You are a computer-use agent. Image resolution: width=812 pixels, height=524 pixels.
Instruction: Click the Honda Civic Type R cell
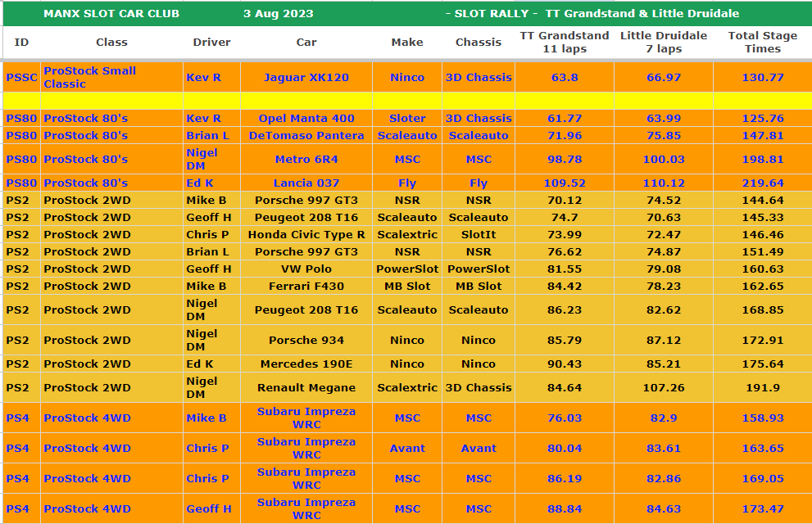tap(306, 235)
